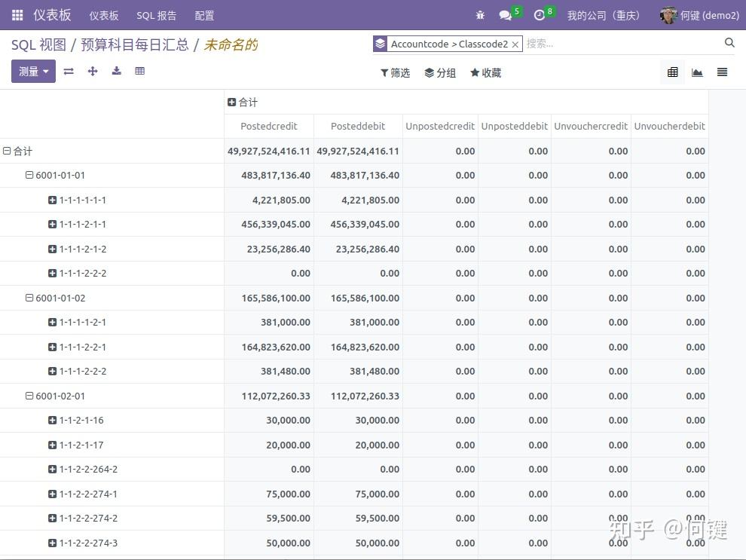
Task: Remove the Accountcode Classcode2 filter tag
Action: [x=515, y=44]
